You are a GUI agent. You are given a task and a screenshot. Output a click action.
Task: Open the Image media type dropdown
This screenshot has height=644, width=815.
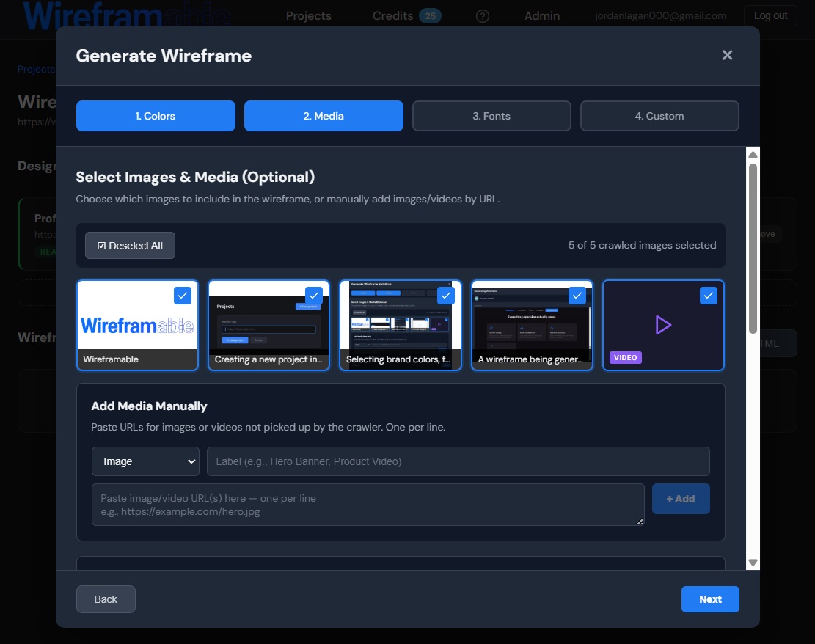point(145,461)
